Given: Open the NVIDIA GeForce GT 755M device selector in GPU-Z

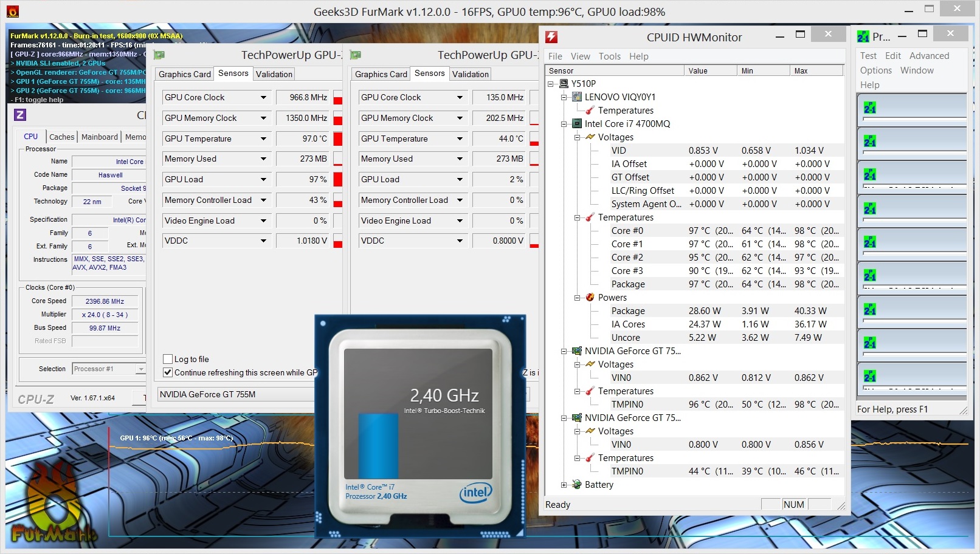Looking at the screenshot, I should (x=237, y=394).
